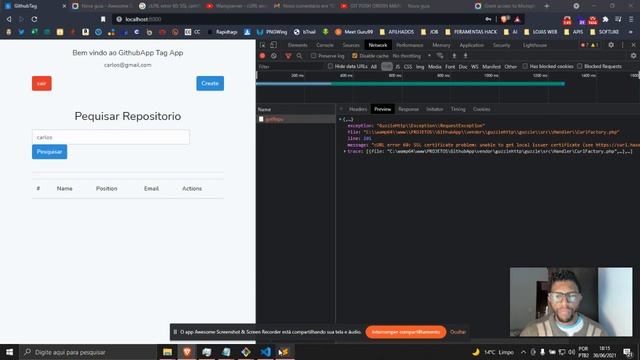Open the Response tab of the request
The width and height of the screenshot is (640, 360).
point(409,109)
